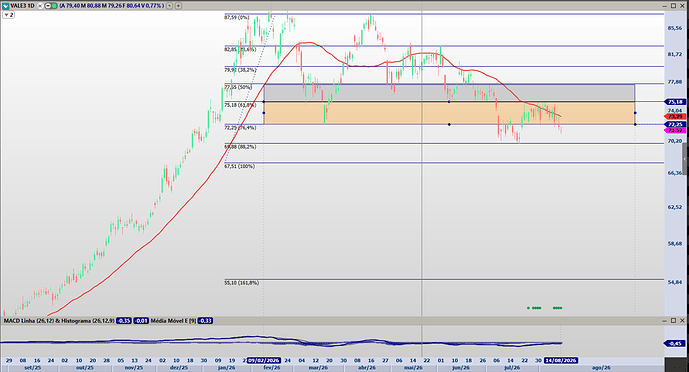Click the 72,25 blue price tag on axis
The width and height of the screenshot is (689, 372).
[675, 125]
